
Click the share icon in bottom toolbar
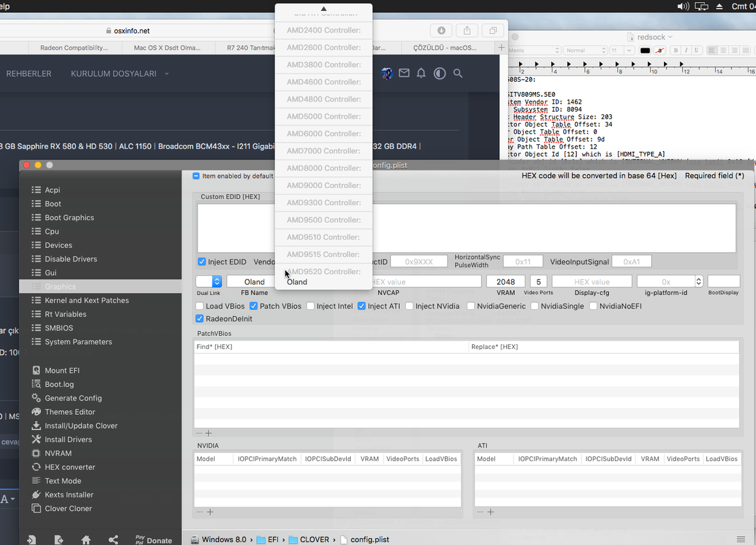tap(113, 540)
